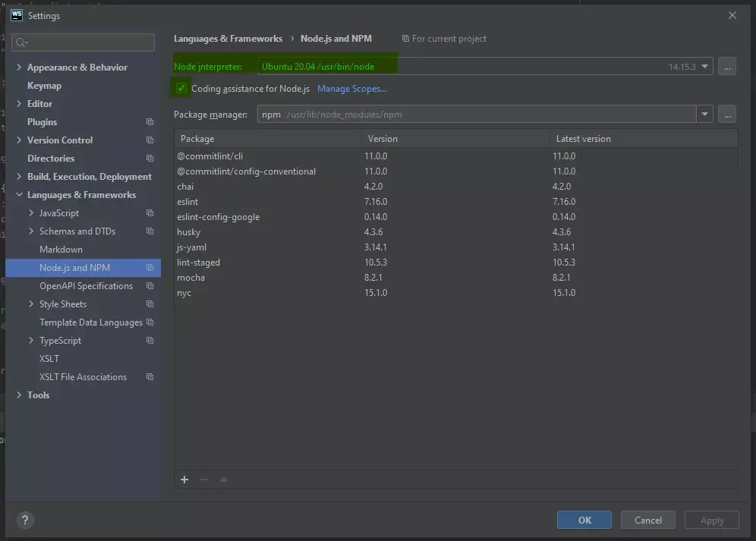Select the @commitlint/config-conventional package row
The image size is (756, 541).
click(455, 171)
